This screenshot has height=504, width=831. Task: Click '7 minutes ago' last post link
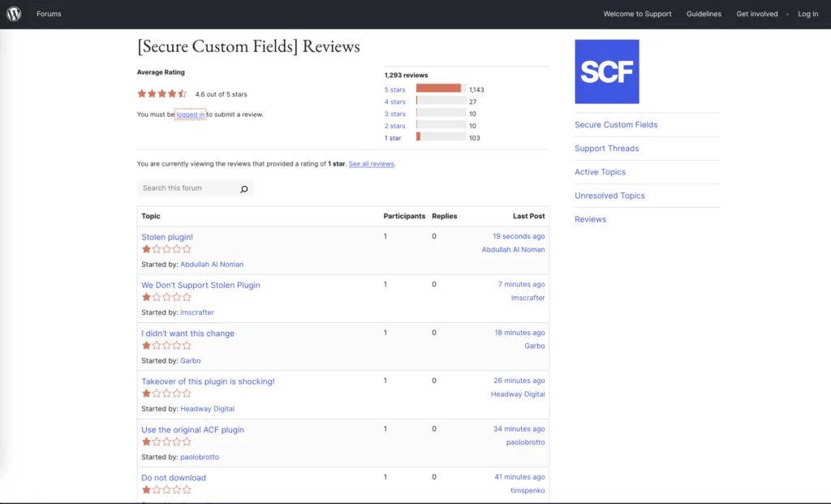pos(521,285)
